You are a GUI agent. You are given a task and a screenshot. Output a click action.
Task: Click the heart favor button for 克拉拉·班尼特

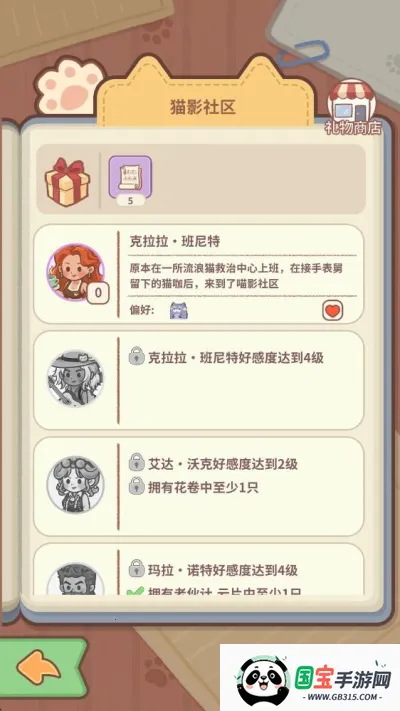point(332,311)
